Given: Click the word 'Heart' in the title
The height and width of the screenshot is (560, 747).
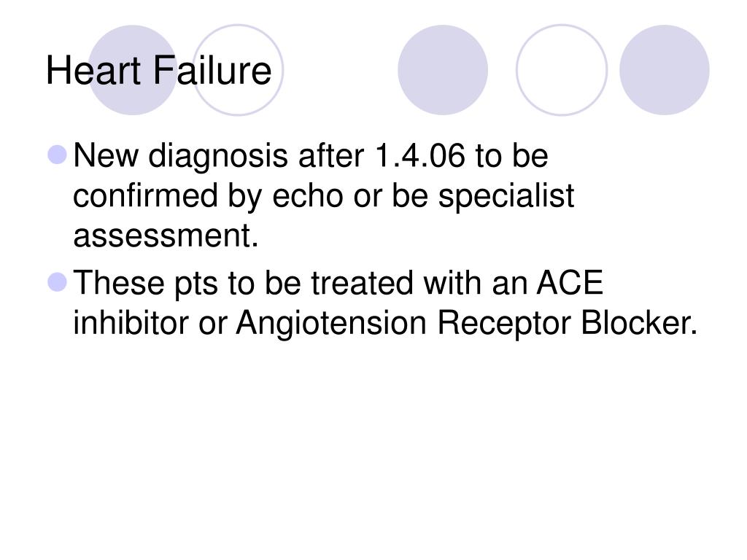Looking at the screenshot, I should 94,71.
